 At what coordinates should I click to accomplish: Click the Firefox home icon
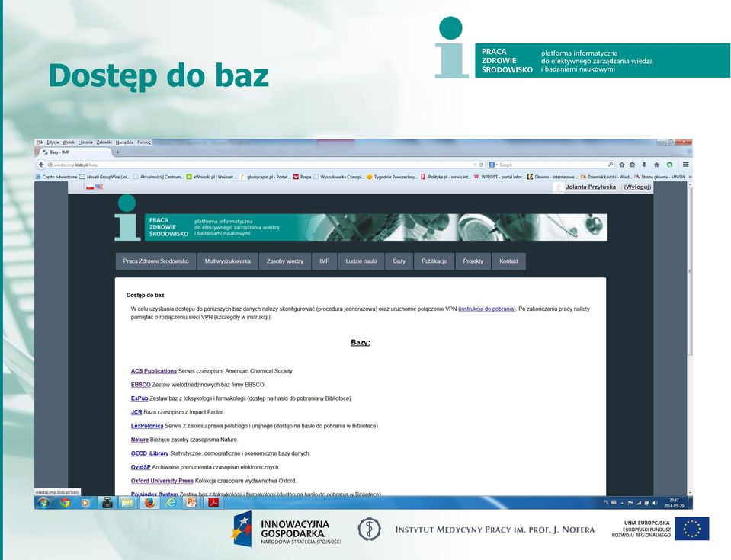coord(656,165)
